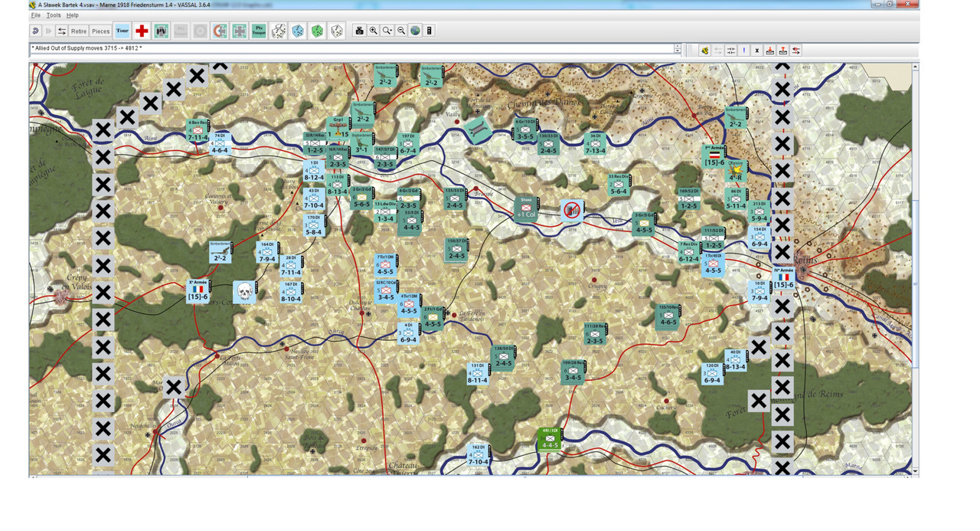Image resolution: width=980 pixels, height=531 pixels.
Task: Click the red and black crossing arrows icon
Action: [796, 51]
